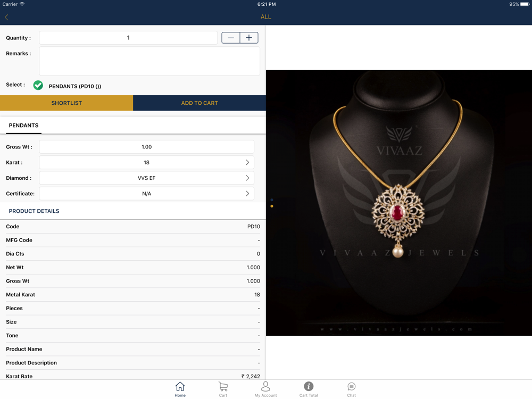Focus the Gross Wt field
Screen dimensions: 532x399
(147, 147)
